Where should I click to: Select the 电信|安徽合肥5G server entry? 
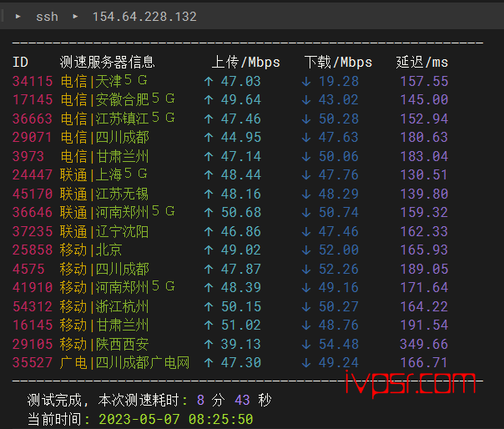coord(118,99)
